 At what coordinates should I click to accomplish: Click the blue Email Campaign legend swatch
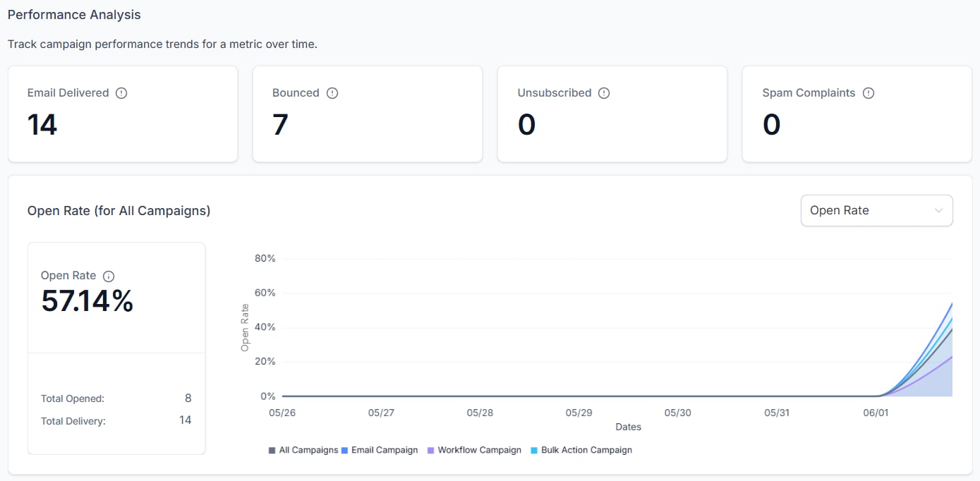345,450
